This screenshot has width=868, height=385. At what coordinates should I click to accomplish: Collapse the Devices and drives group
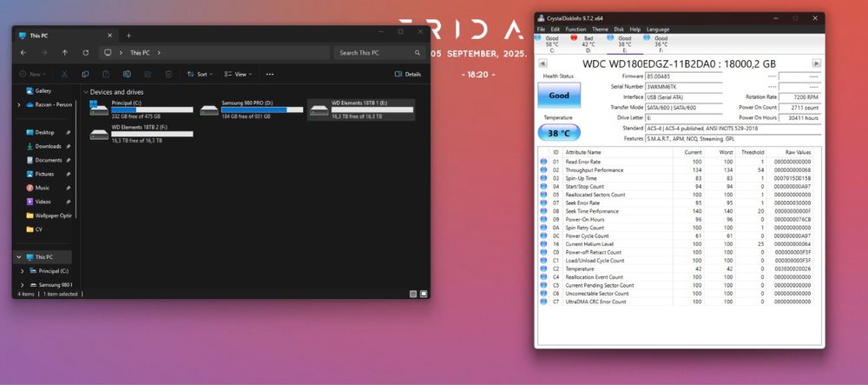tap(86, 92)
